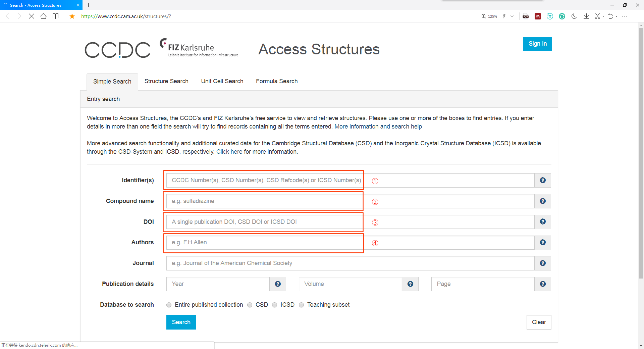Click the lightning speed mode icon
644x349 pixels.
point(504,16)
